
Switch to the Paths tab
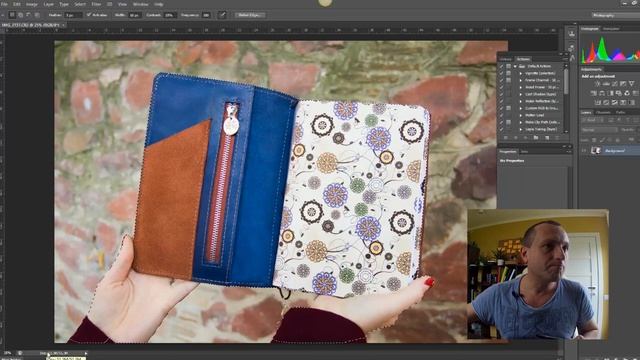(x=621, y=112)
